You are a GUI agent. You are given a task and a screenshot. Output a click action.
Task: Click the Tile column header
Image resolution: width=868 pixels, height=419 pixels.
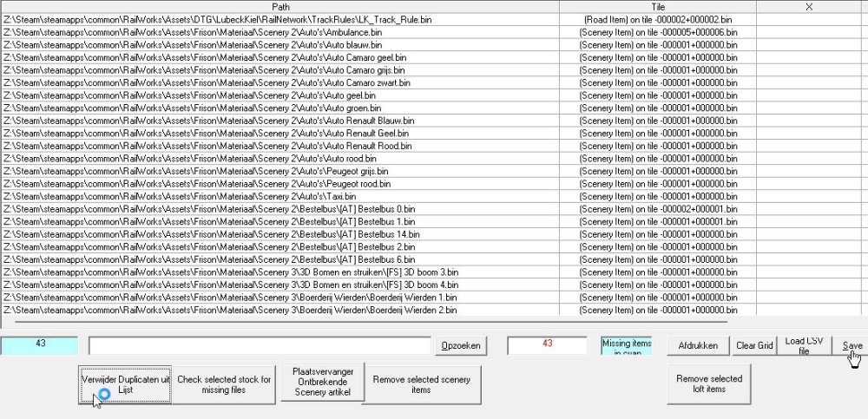[657, 6]
